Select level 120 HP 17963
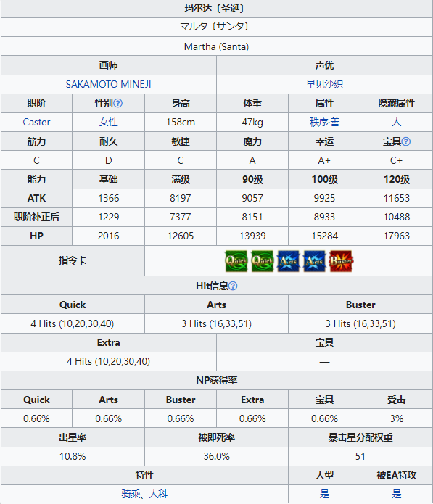 click(396, 236)
